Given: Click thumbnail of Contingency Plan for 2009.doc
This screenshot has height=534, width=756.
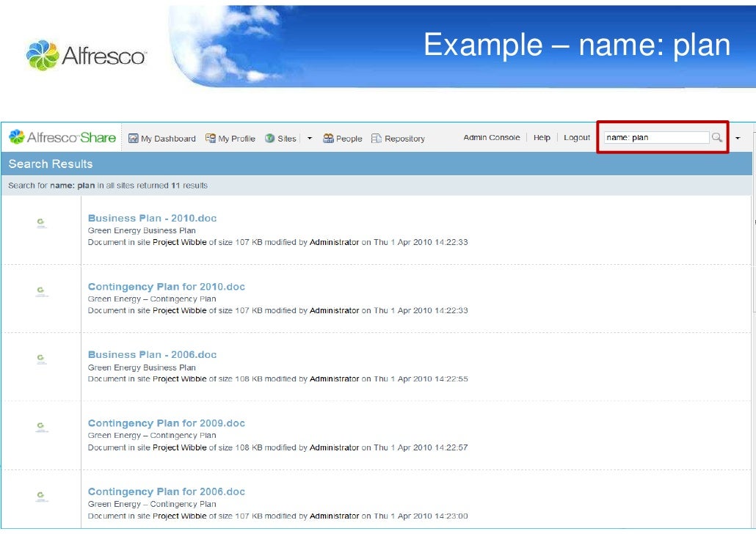Looking at the screenshot, I should (x=41, y=427).
